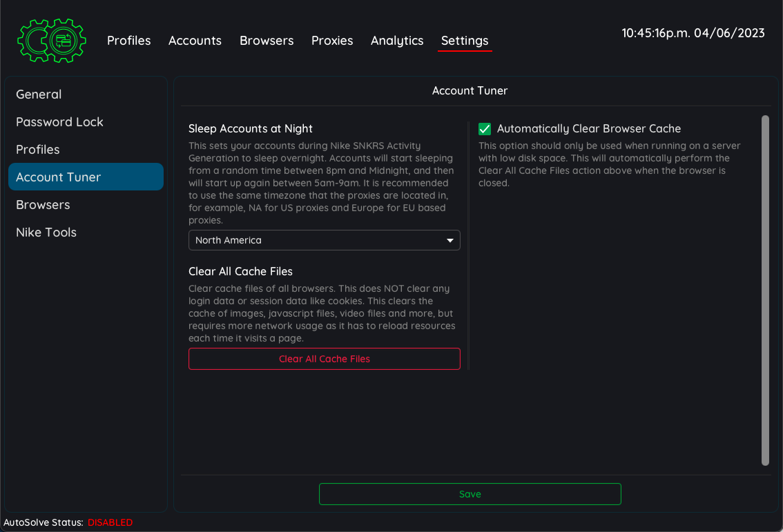This screenshot has width=783, height=532.
Task: Click the Automatically Clear Browser Cache label
Action: tap(589, 129)
